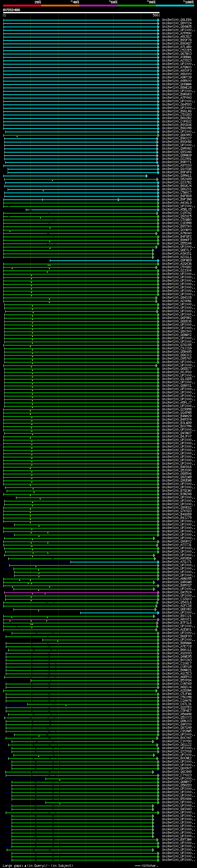Select the UniRef100_C6TL31 label

point(177,704)
